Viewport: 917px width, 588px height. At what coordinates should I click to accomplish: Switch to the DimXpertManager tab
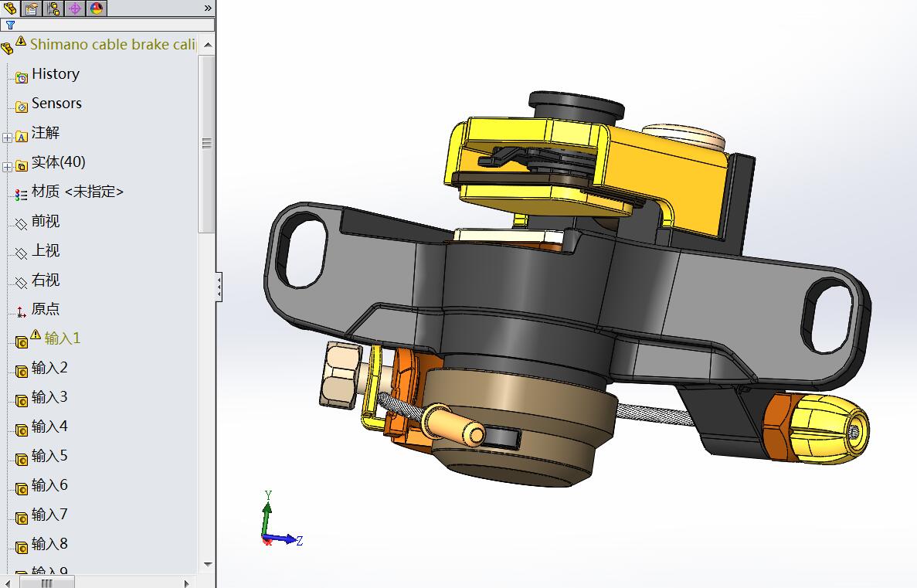75,8
